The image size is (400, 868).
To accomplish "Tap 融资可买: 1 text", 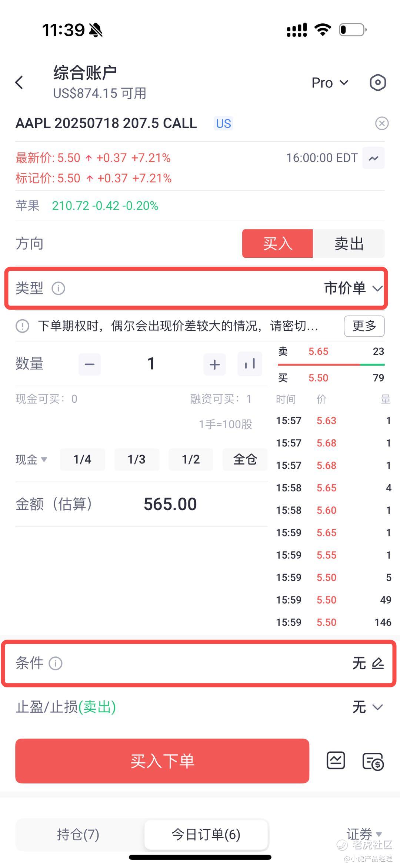I will pos(221,399).
